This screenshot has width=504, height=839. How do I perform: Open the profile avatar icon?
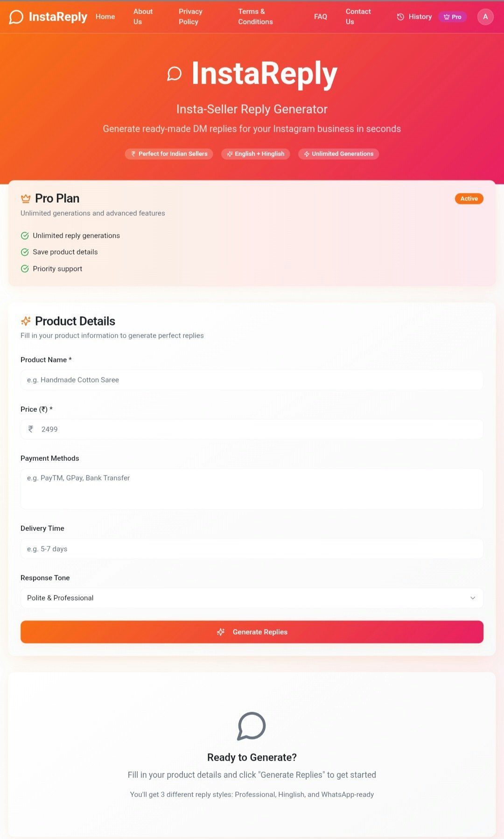(x=485, y=17)
